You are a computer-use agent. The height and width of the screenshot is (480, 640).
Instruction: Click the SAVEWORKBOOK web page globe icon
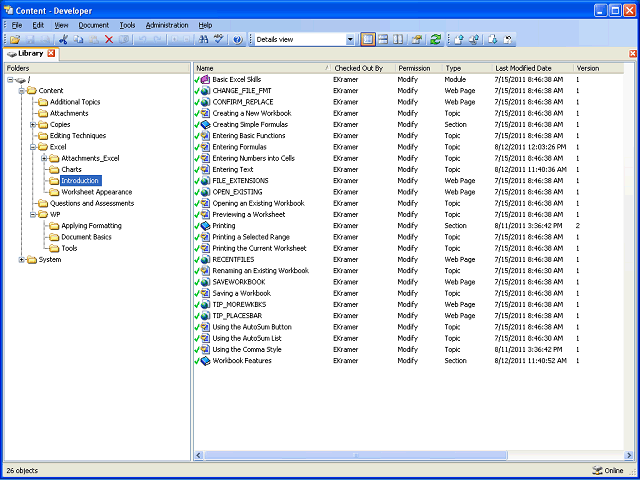point(206,282)
